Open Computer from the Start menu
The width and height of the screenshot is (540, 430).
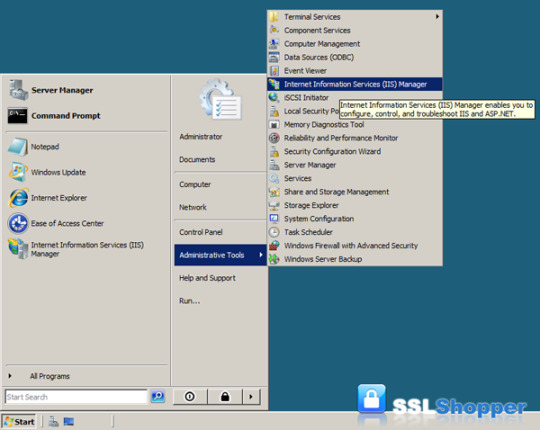click(195, 184)
